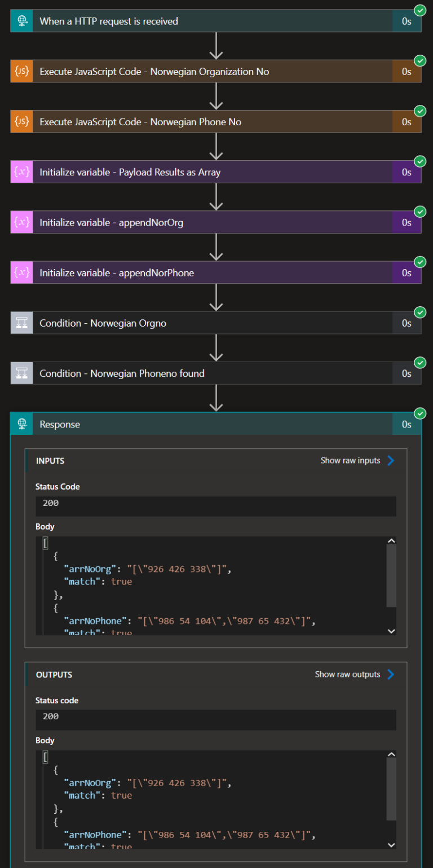
Task: Select the {js} icon on Norwegian Organization No step
Action: (21, 71)
